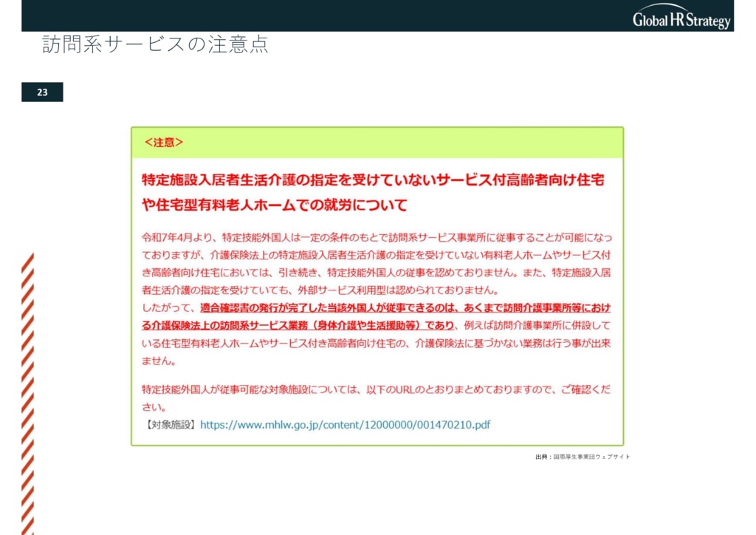Click the line starting 特定技能外国人が従事可能な対象施設
The width and height of the screenshot is (756, 535).
(x=376, y=389)
